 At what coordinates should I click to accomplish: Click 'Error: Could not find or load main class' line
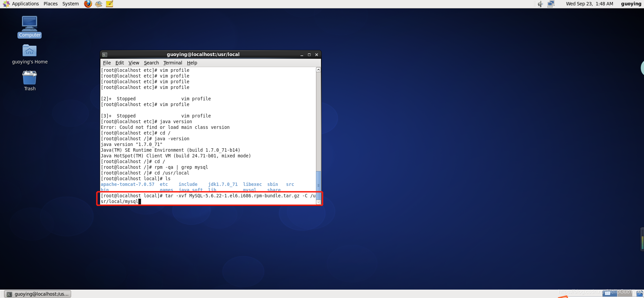165,127
